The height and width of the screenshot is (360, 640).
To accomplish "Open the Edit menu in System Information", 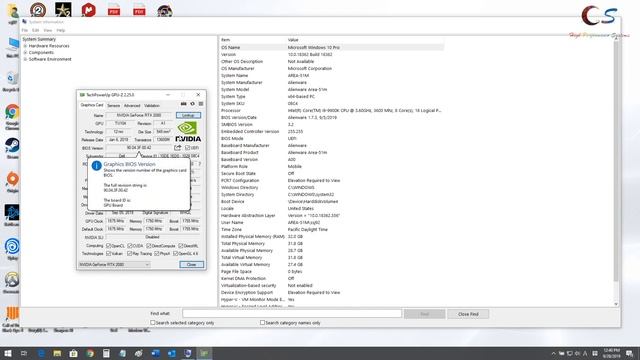I will [36, 30].
